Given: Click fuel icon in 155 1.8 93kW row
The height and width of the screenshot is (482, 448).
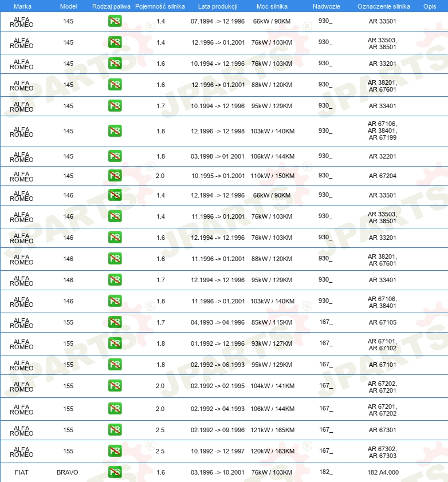Looking at the screenshot, I should [x=115, y=343].
